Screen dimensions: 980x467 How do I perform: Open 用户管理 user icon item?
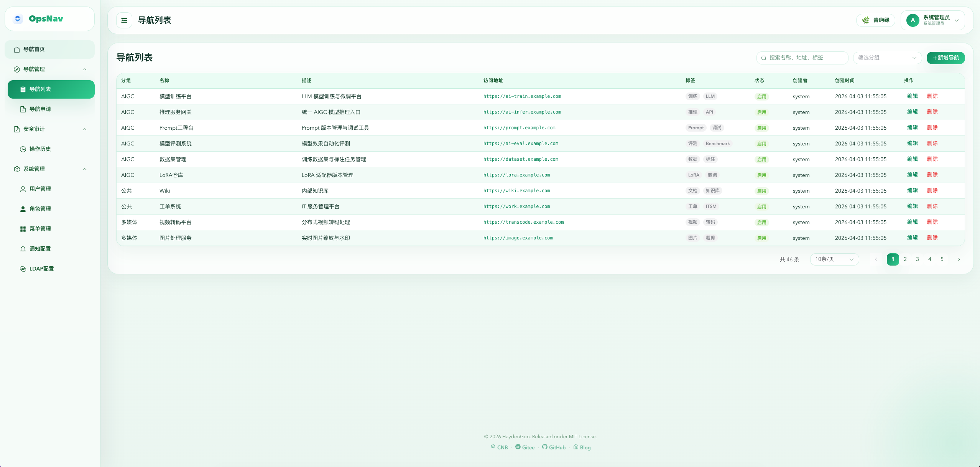[23, 189]
